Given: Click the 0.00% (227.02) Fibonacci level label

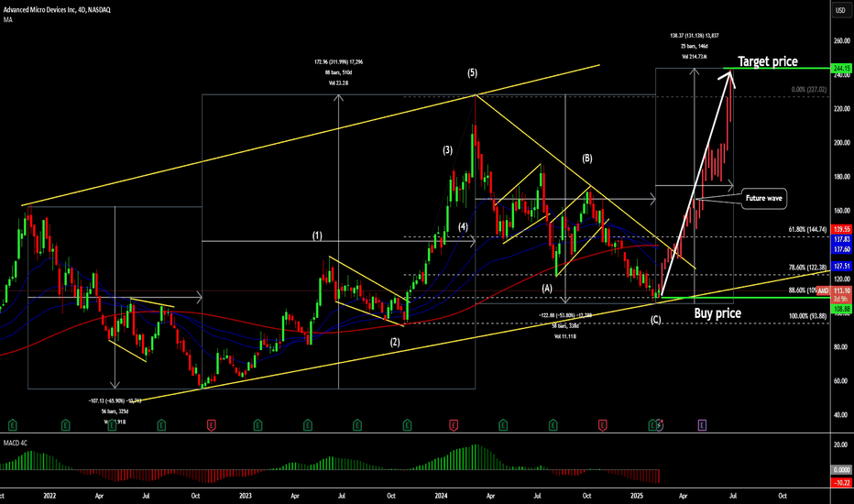Looking at the screenshot, I should pos(809,90).
